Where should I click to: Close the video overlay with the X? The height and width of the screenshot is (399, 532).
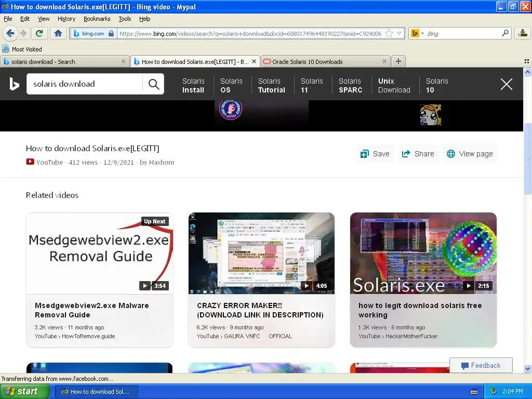(x=506, y=84)
